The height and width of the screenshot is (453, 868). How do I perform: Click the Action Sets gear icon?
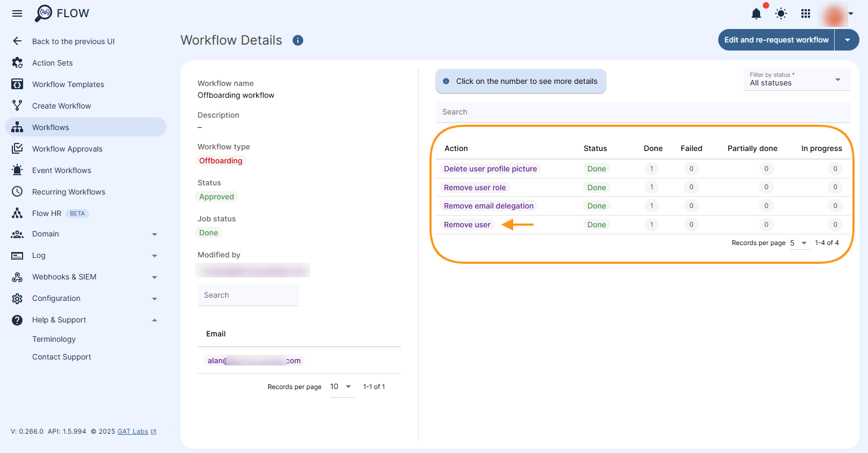coord(17,63)
